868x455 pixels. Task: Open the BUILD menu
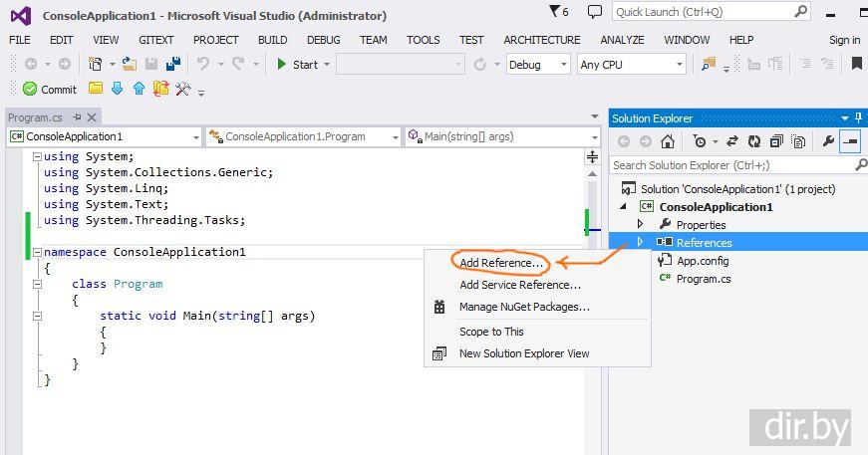click(272, 40)
